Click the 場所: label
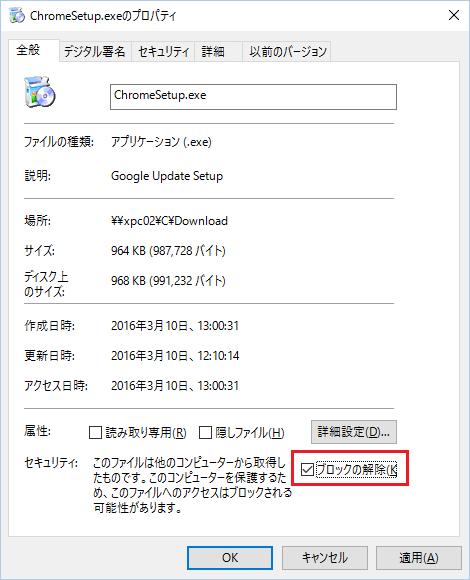 pos(37,221)
